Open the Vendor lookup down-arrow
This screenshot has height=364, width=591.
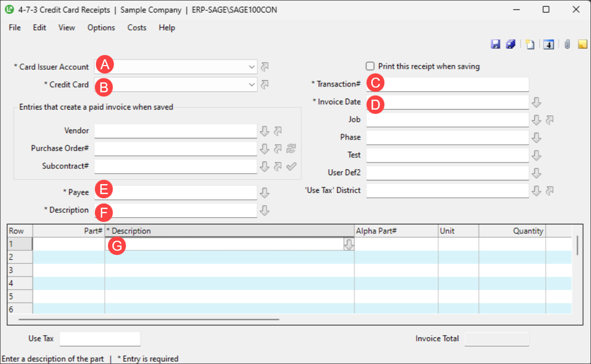coord(265,131)
